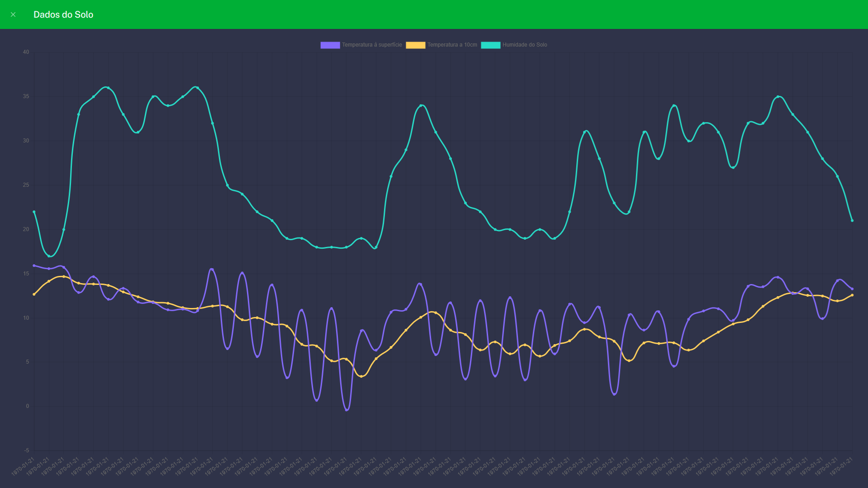Toggle the Temperatura à superfície legend label
The width and height of the screenshot is (868, 488).
(372, 45)
